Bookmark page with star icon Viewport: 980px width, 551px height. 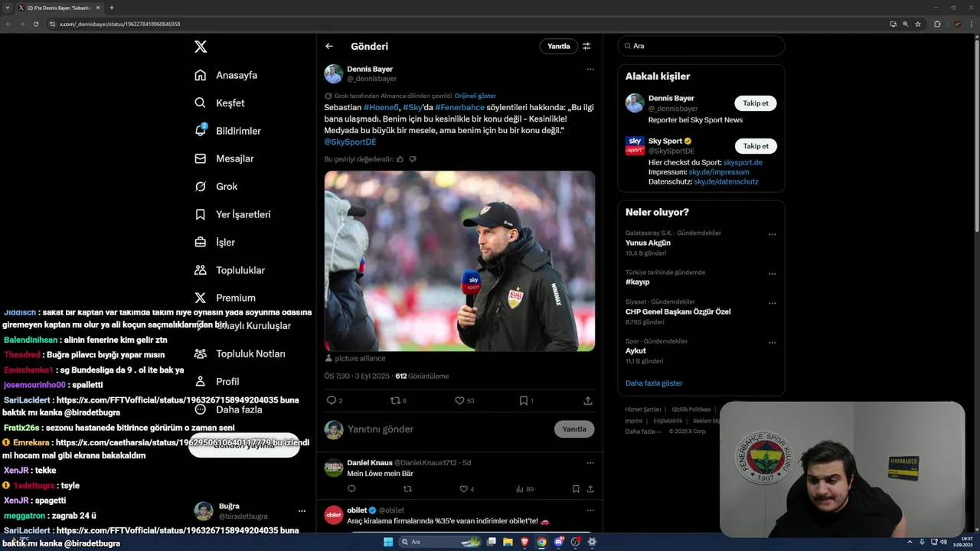(918, 24)
